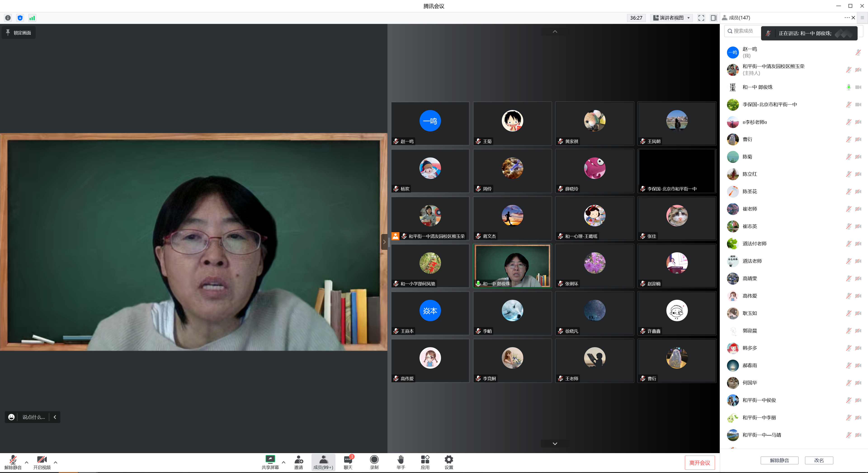Expand share screen options arrow
The height and width of the screenshot is (473, 868).
(284, 462)
